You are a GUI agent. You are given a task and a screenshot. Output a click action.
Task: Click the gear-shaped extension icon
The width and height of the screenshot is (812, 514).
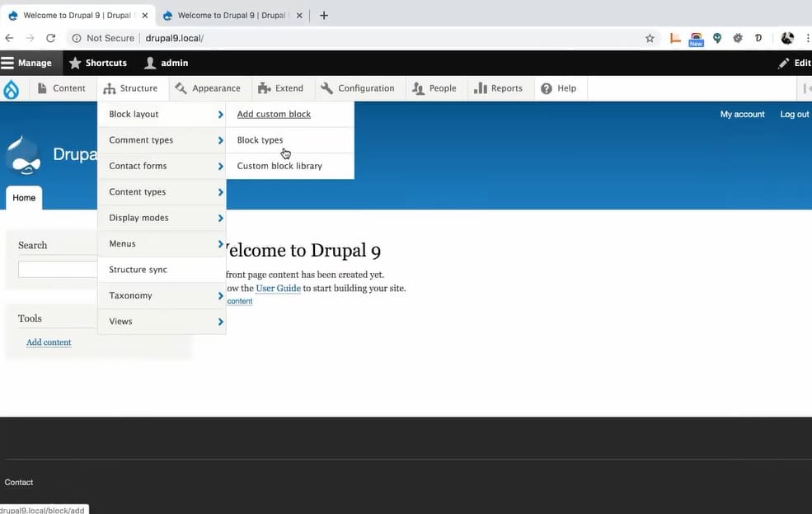click(x=738, y=38)
